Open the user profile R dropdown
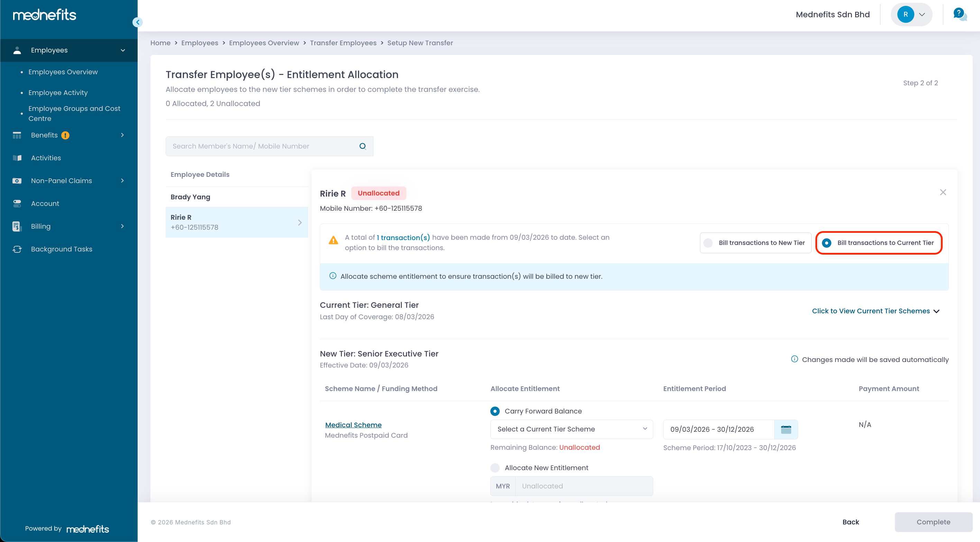This screenshot has height=542, width=980. 911,15
